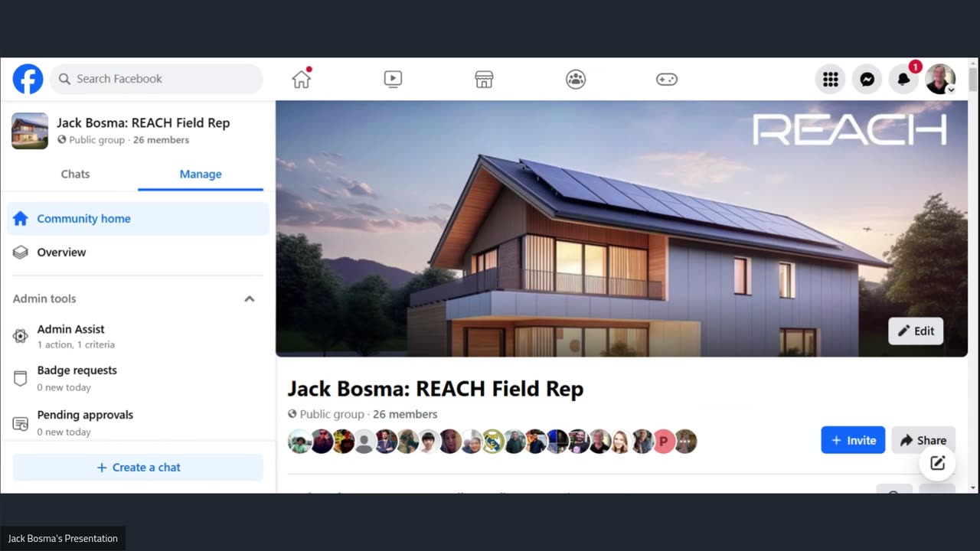This screenshot has height=551, width=980.
Task: Open the Messenger icon
Action: click(867, 79)
